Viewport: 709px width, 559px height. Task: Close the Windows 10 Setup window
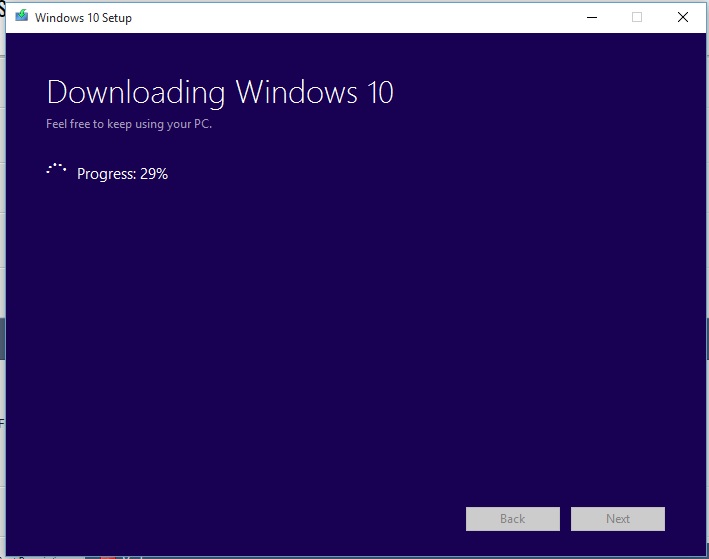(x=683, y=17)
